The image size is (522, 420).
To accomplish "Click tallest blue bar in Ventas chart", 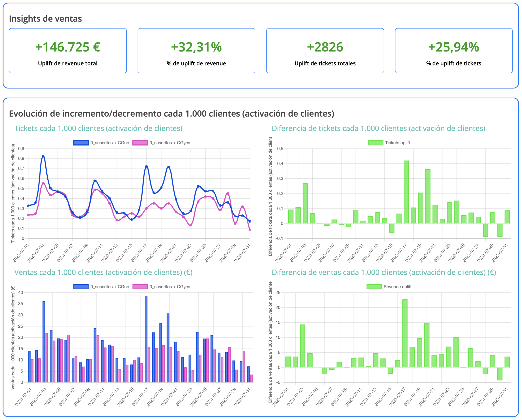I will pos(146,339).
